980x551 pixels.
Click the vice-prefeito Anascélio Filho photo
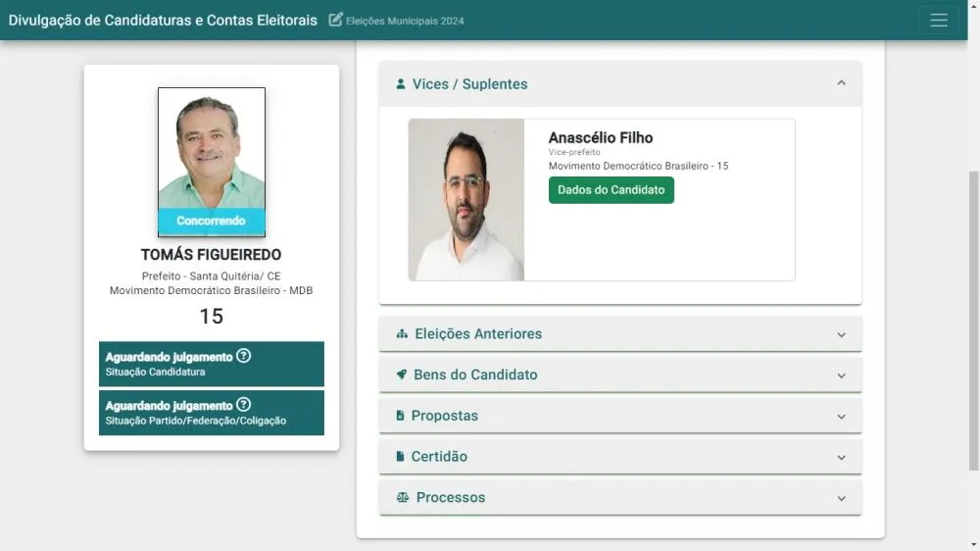tap(466, 200)
